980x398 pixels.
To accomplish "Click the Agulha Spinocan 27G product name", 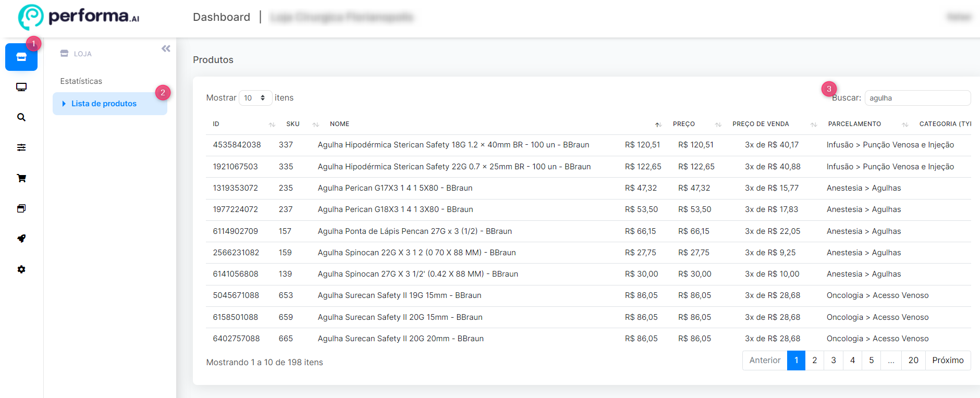I will tap(418, 274).
